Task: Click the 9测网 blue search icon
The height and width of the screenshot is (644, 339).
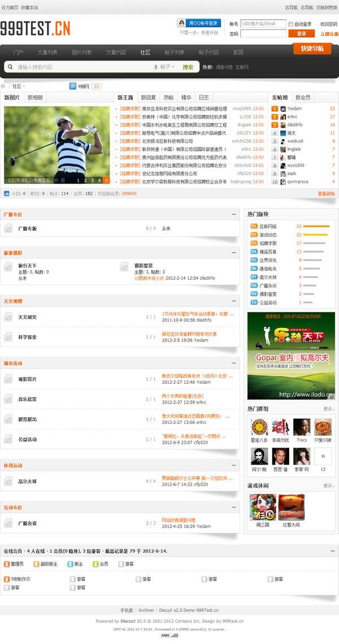Action: 73,86
